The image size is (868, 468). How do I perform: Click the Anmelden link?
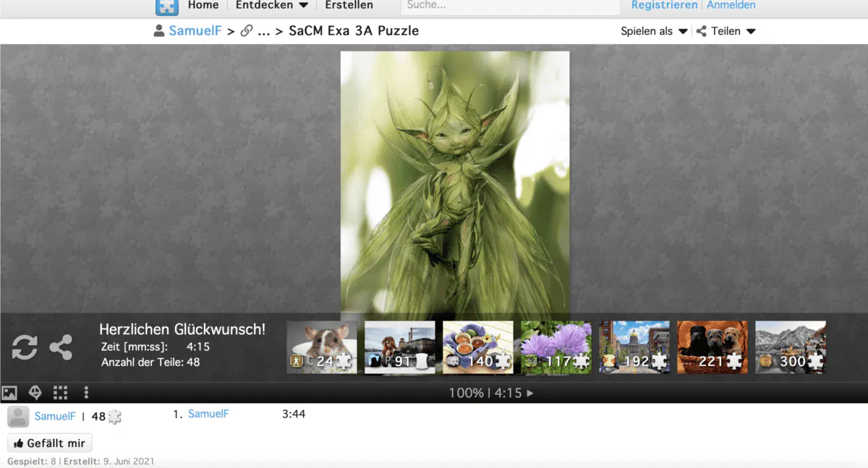coord(731,5)
